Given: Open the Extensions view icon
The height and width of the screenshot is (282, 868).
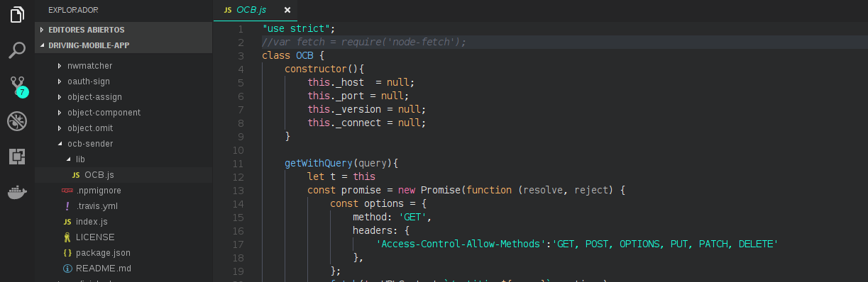Looking at the screenshot, I should 17,157.
